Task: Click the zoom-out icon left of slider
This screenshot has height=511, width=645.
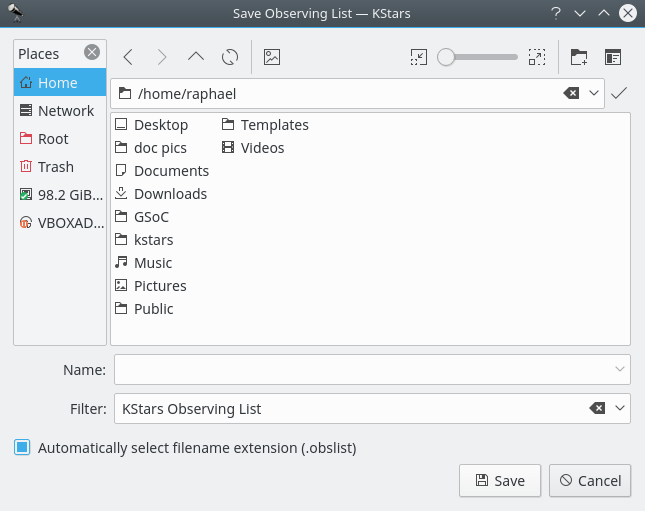Action: (418, 58)
